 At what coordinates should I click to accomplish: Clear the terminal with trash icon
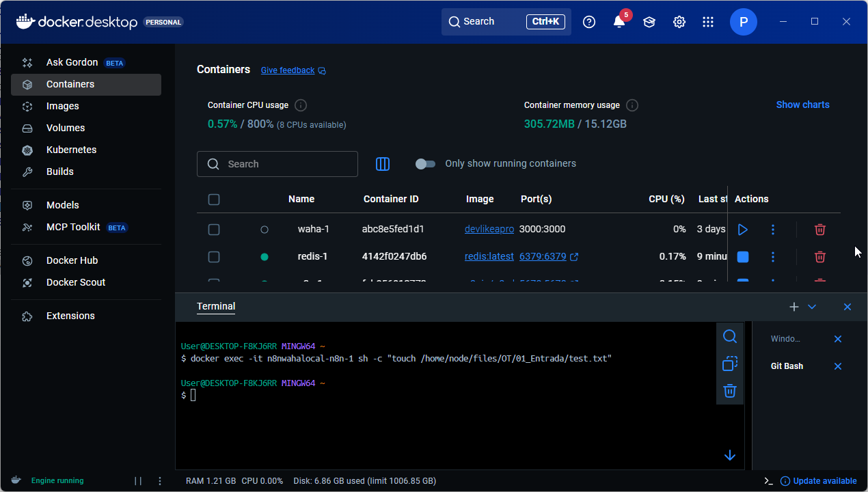729,391
